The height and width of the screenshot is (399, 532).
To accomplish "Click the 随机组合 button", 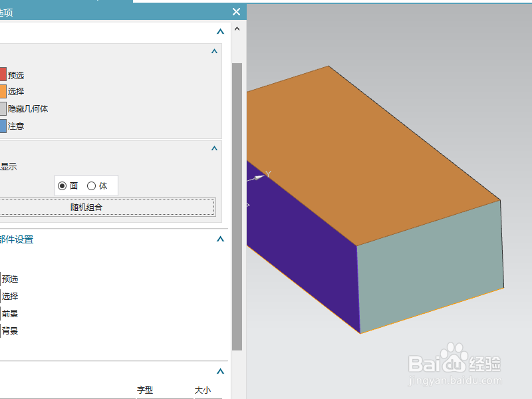I will pos(107,207).
